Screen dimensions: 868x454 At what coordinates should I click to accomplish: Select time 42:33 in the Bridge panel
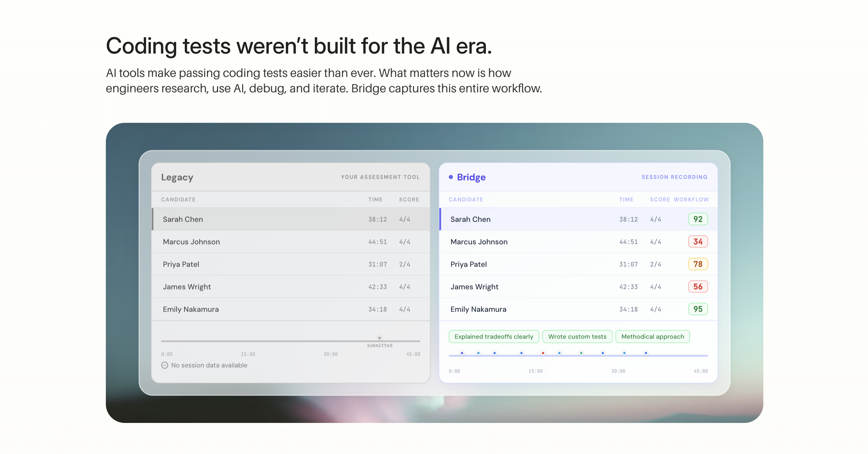pos(629,287)
